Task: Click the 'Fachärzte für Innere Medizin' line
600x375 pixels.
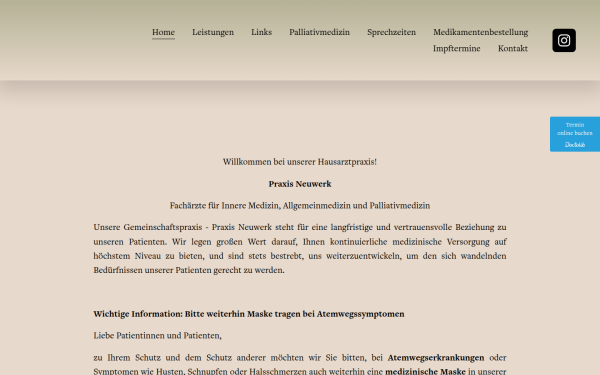Action: coord(300,206)
